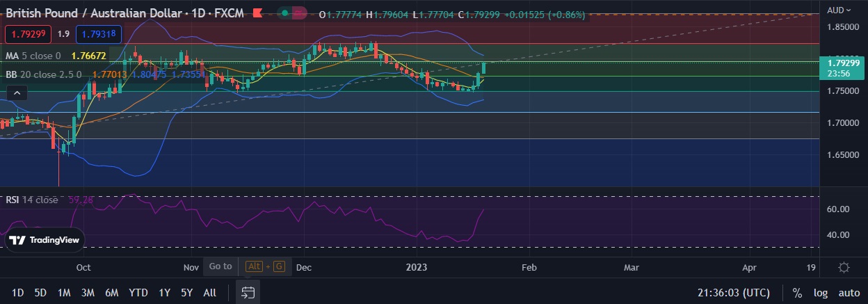
Task: Toggle log scale mode
Action: 820,293
